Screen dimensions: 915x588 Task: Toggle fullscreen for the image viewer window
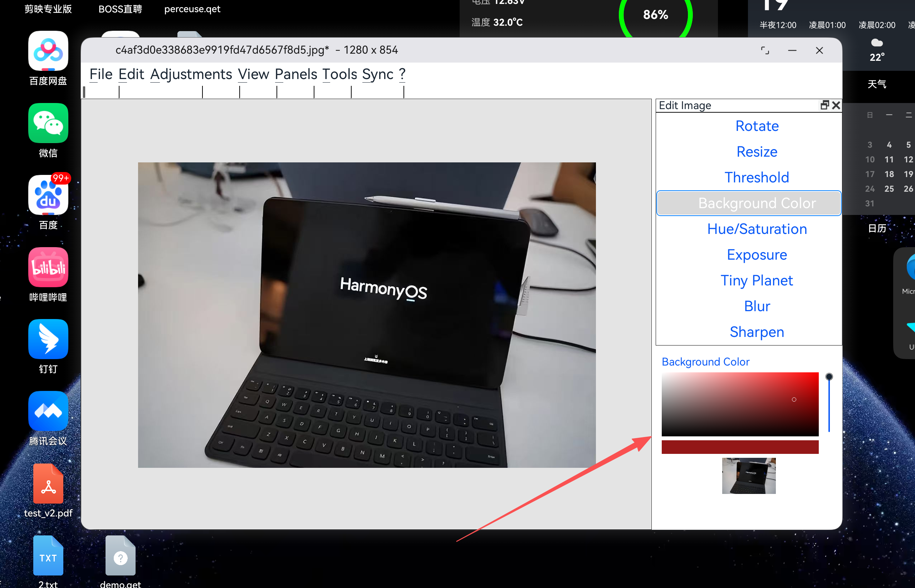[765, 50]
